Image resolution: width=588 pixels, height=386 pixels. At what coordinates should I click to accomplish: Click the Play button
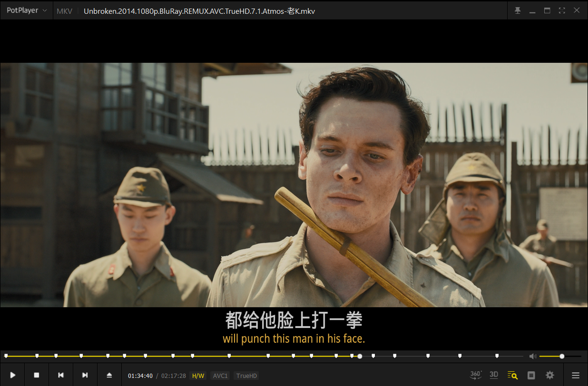13,375
